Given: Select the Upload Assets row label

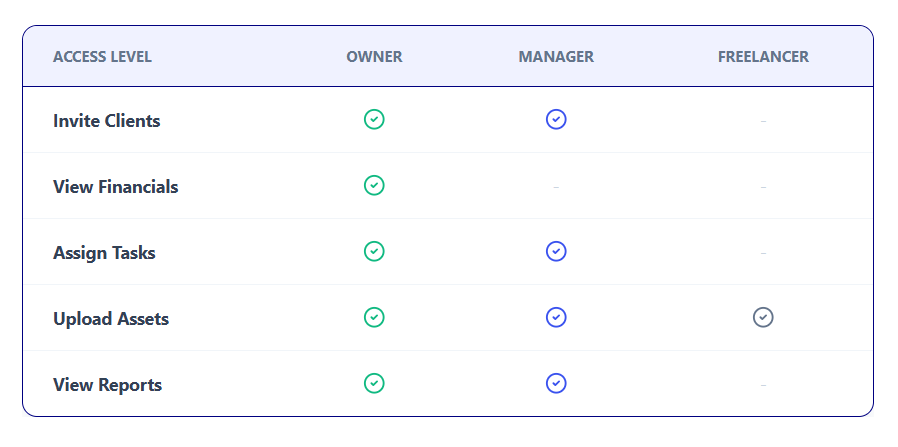Looking at the screenshot, I should click(x=111, y=319).
